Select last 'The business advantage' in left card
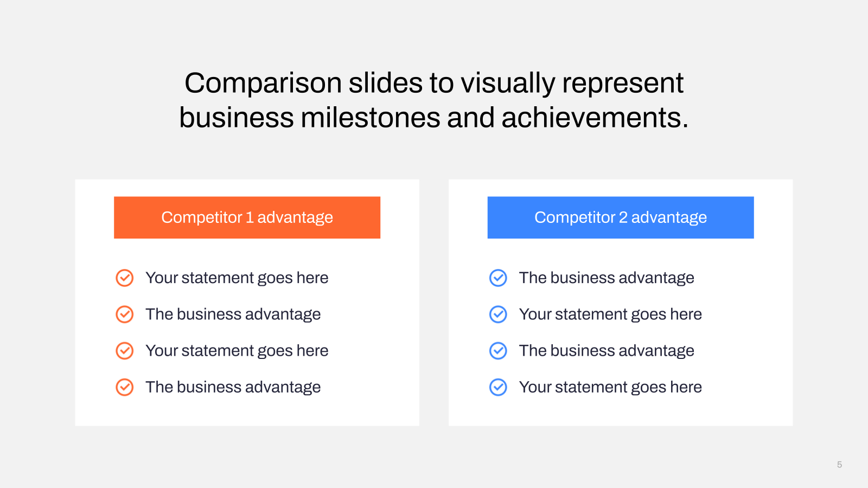868x488 pixels. click(x=233, y=387)
